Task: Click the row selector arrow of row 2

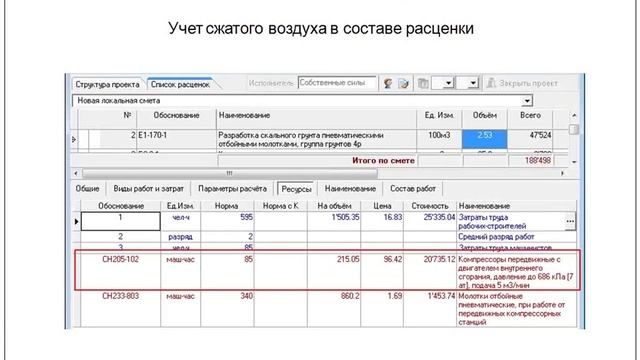Action: pos(74,140)
